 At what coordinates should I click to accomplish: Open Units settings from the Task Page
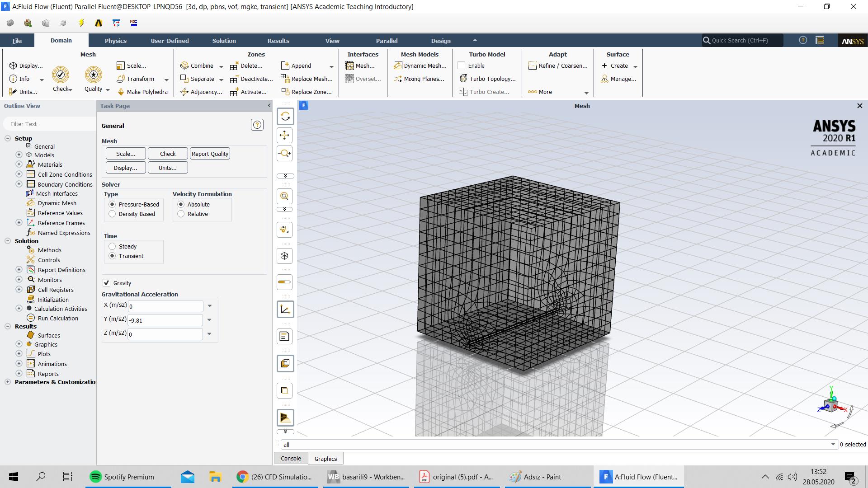(x=167, y=167)
